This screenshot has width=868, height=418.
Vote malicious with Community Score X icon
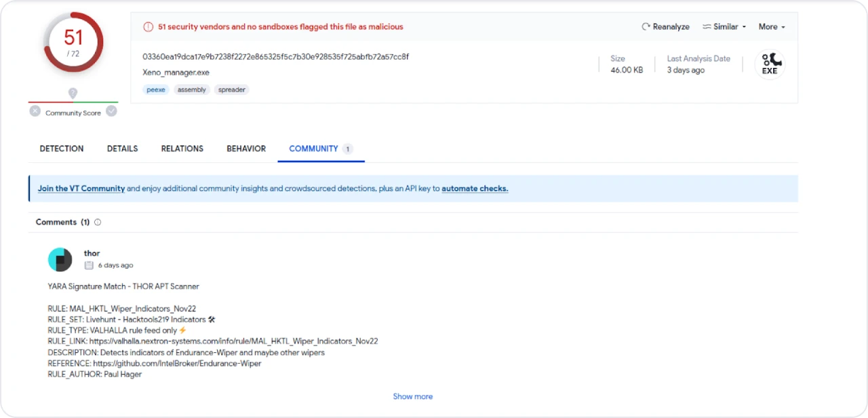[x=35, y=111]
